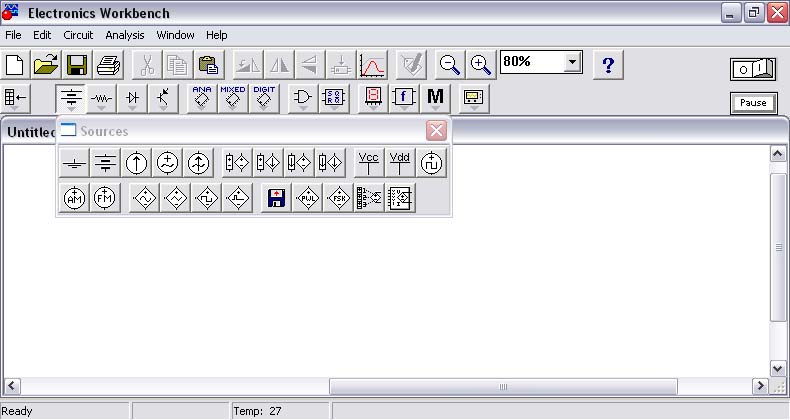Open the File menu
Viewport: 790px width, 420px height.
click(13, 35)
